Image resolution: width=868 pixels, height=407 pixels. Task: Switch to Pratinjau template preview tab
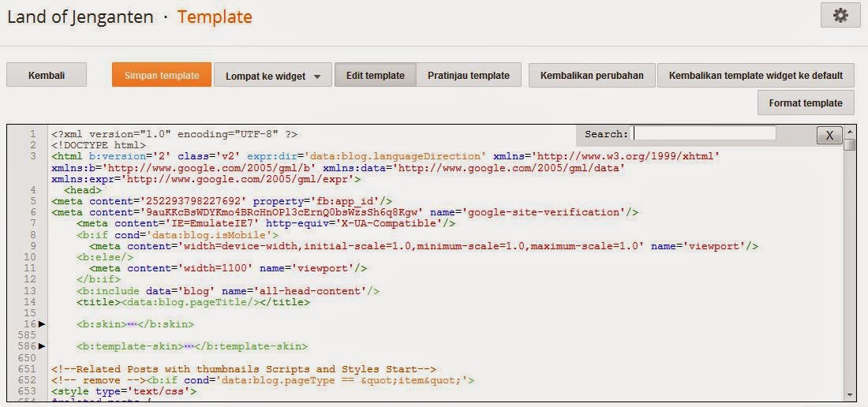click(x=468, y=76)
